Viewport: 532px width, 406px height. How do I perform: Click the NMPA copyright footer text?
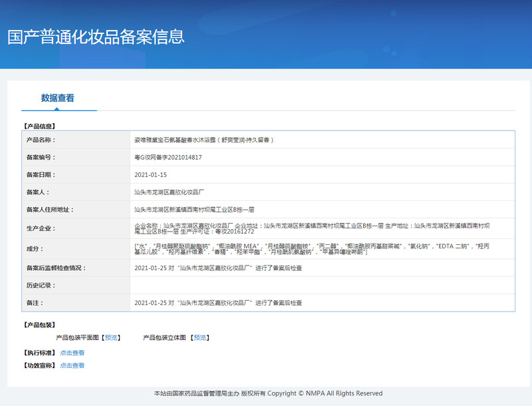(x=268, y=393)
